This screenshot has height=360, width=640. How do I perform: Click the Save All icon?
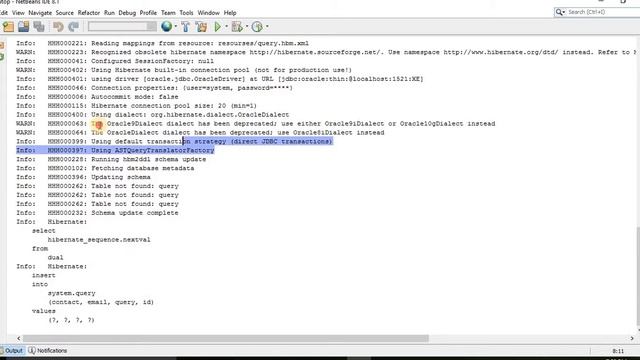39,27
